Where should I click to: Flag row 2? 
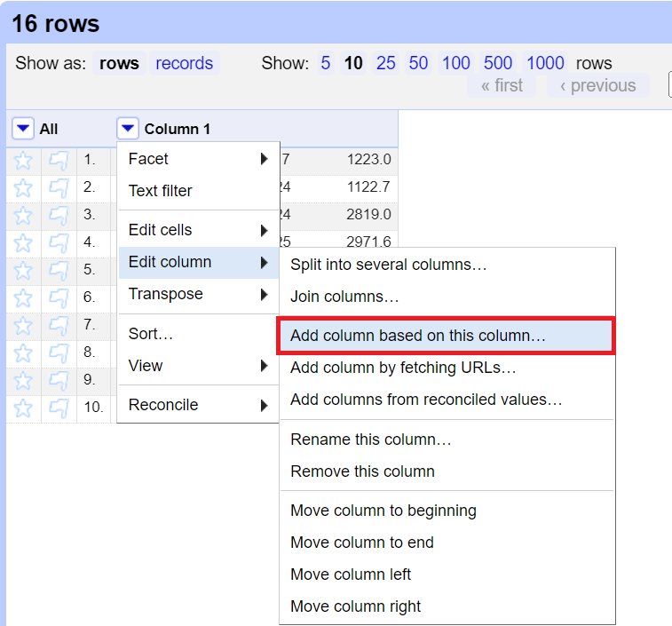tap(59, 188)
